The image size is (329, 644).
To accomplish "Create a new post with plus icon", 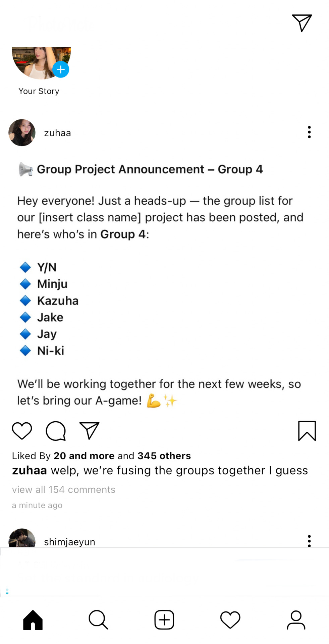I will coord(164,620).
